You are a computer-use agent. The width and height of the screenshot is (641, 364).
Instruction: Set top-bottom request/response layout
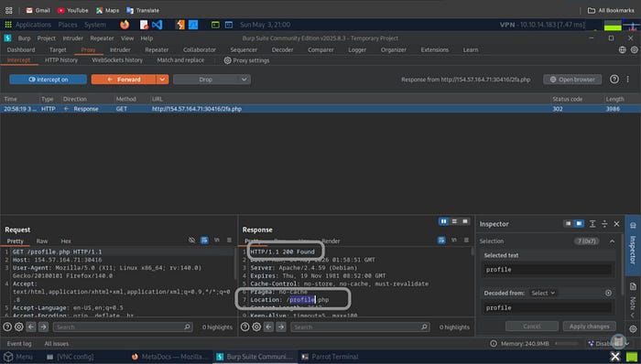[454, 221]
